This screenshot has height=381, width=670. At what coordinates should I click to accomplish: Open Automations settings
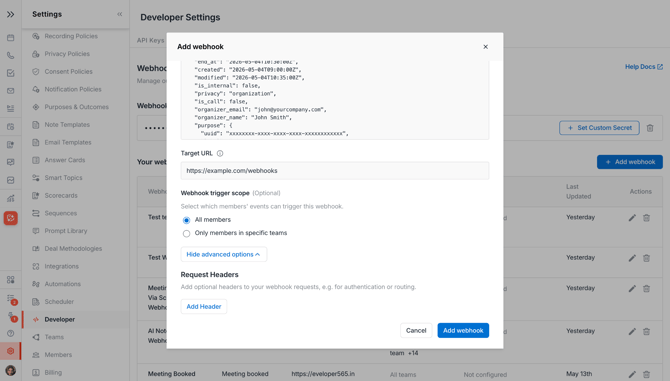point(62,284)
